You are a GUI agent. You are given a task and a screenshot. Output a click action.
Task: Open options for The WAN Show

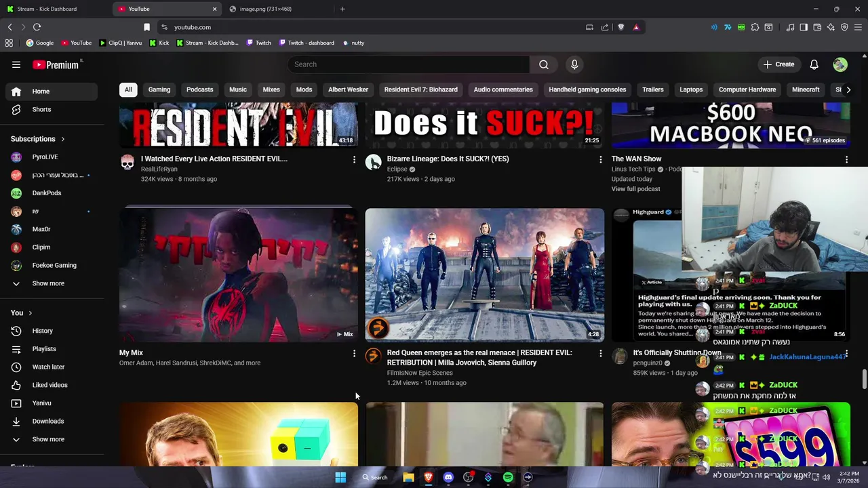coord(846,159)
